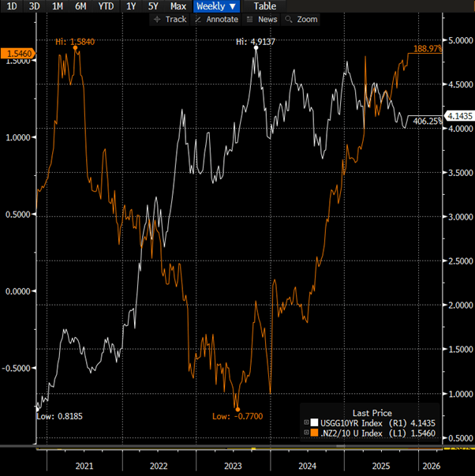Select the 1D time range
This screenshot has height=476, width=475.
click(x=12, y=6)
